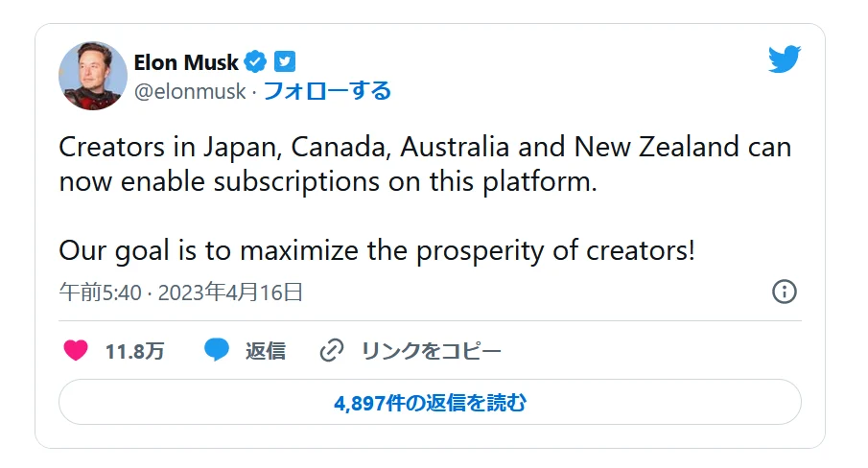
Task: Click Elon Musk's profile avatar photo
Action: point(93,77)
